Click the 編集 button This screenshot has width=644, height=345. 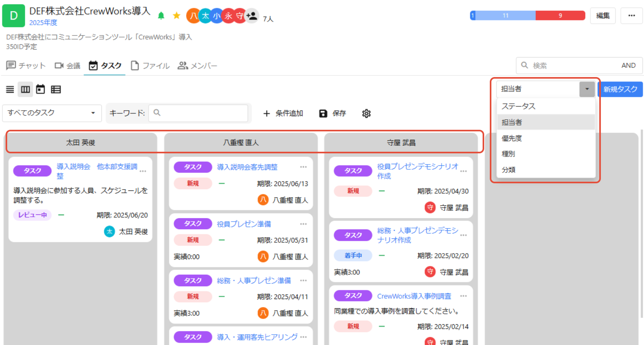click(603, 16)
